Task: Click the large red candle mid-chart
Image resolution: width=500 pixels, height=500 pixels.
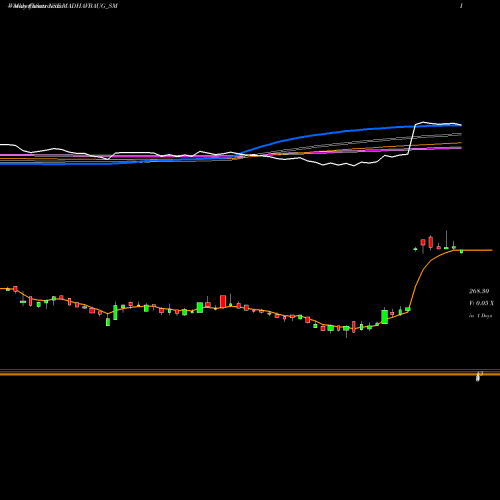Action: coord(223,301)
